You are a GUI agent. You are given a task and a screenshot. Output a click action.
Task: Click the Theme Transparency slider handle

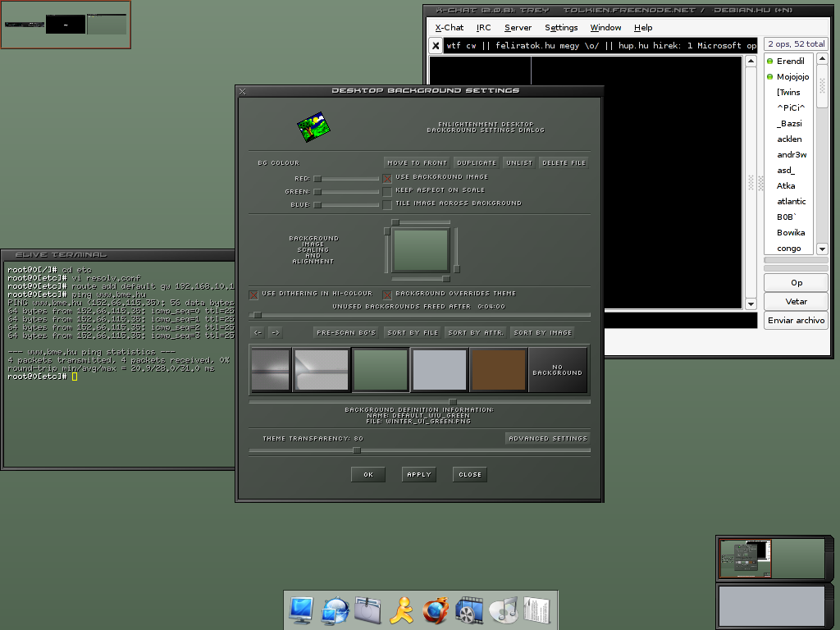coord(357,450)
